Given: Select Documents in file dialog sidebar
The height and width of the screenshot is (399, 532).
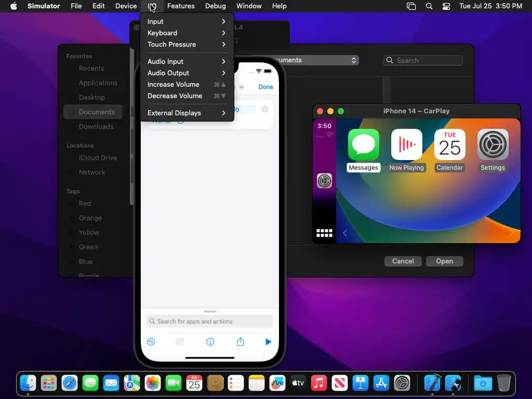Looking at the screenshot, I should click(x=93, y=112).
